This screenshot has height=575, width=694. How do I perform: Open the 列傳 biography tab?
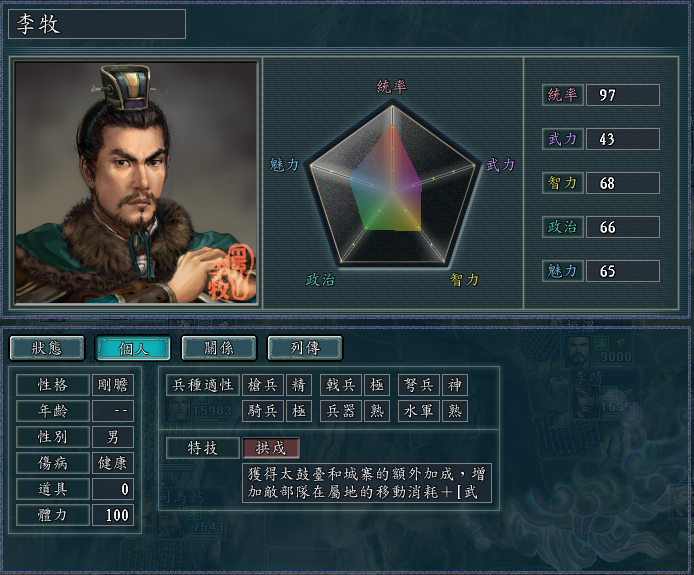pyautogui.click(x=305, y=348)
